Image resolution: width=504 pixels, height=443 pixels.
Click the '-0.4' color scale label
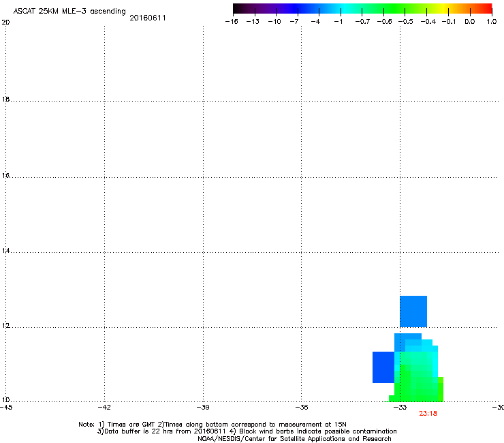point(428,22)
